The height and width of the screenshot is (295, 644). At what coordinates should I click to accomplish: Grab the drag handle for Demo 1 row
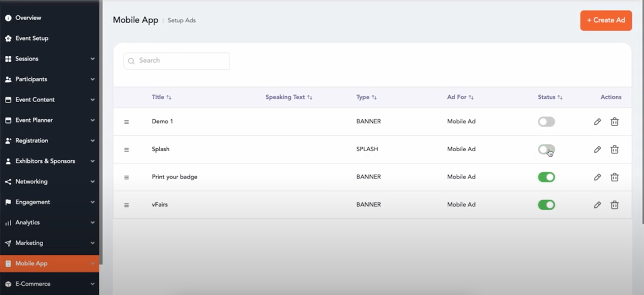point(126,122)
